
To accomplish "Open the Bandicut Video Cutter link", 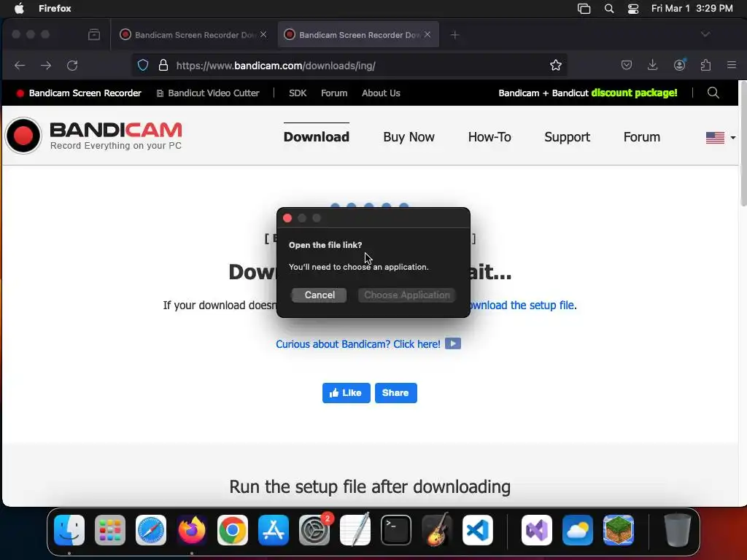I will (x=208, y=93).
